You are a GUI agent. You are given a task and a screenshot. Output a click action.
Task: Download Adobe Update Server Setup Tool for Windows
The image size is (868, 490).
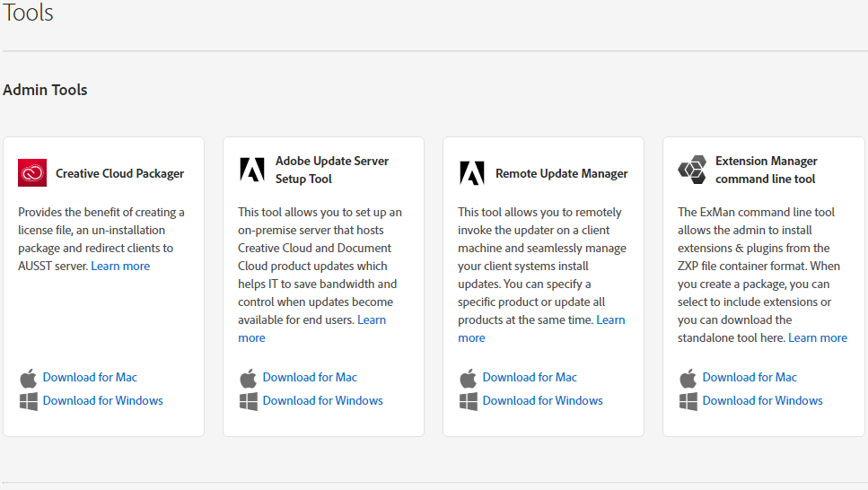[x=323, y=401]
